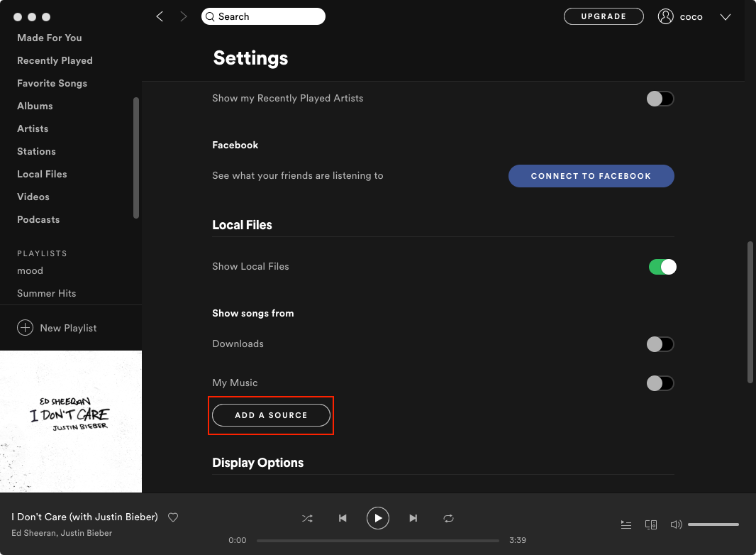Skip to the previous track

pyautogui.click(x=343, y=518)
